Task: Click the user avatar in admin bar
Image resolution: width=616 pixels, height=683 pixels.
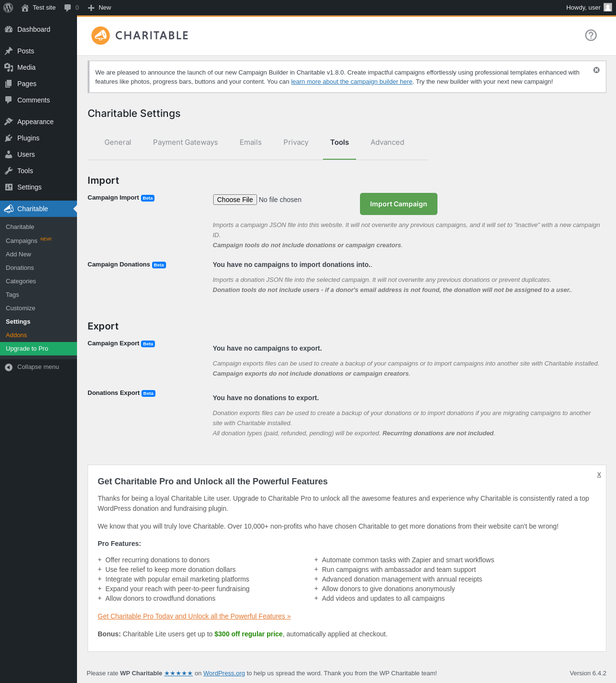Action: pos(608,7)
